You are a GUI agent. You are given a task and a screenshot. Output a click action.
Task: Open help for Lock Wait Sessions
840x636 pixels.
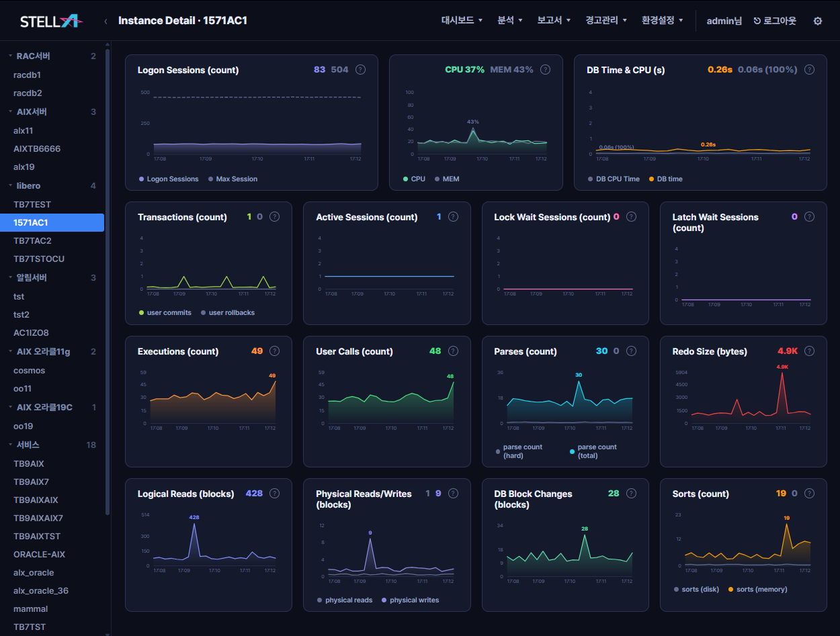[x=631, y=217]
